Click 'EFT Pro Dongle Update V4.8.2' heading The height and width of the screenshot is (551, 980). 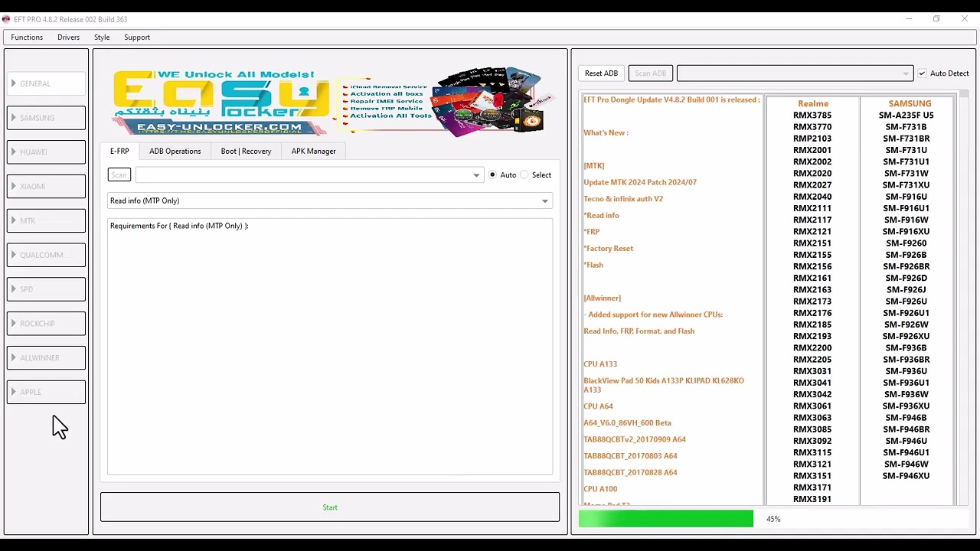point(671,99)
